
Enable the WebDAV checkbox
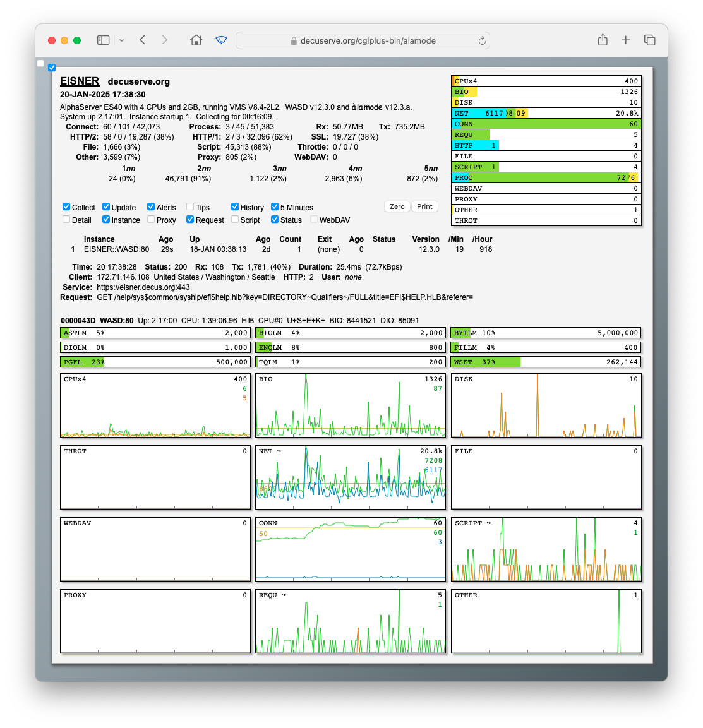314,219
